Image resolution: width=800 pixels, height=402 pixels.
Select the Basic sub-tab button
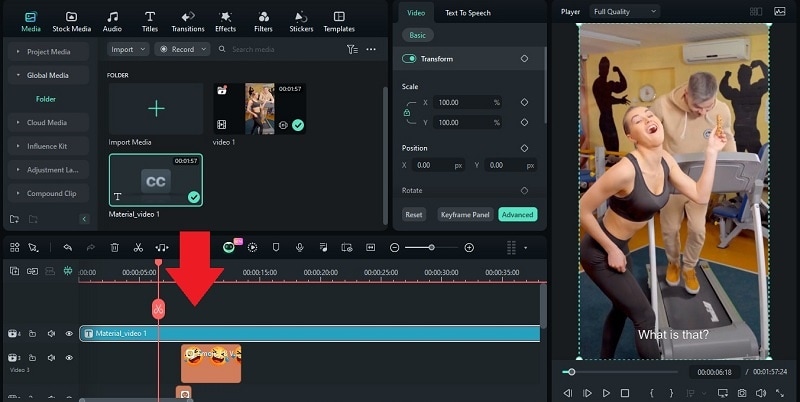click(x=417, y=35)
